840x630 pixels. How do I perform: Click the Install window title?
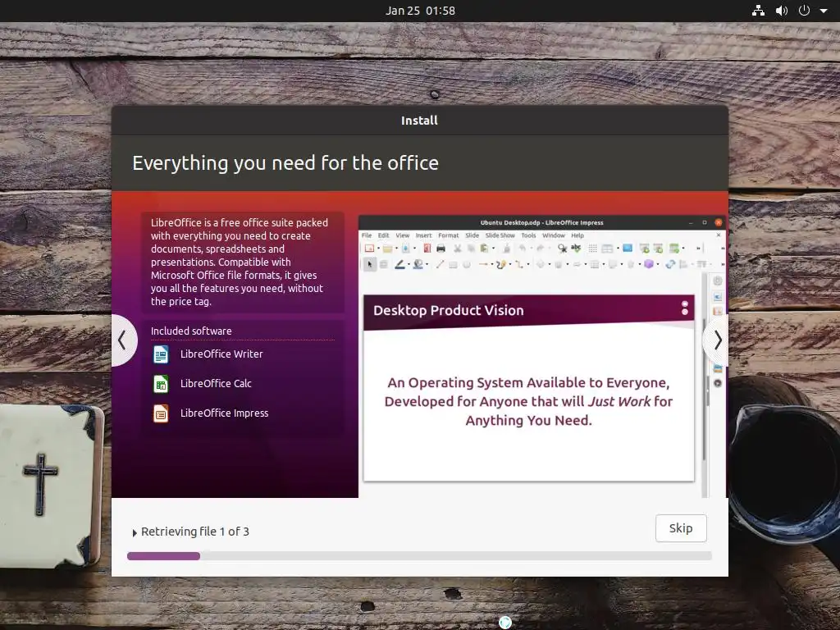pyautogui.click(x=419, y=121)
